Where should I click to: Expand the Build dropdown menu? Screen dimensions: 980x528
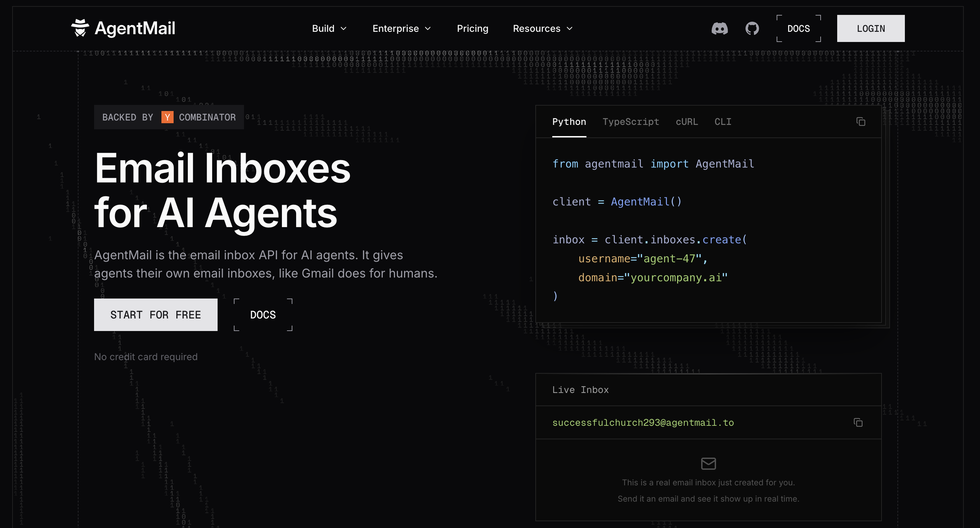329,28
